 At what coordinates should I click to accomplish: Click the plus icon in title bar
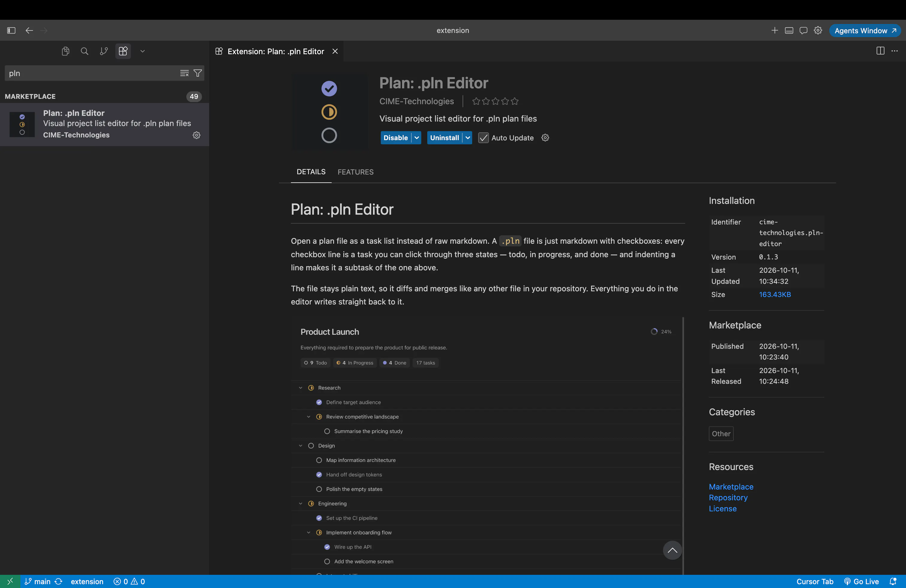tap(775, 31)
